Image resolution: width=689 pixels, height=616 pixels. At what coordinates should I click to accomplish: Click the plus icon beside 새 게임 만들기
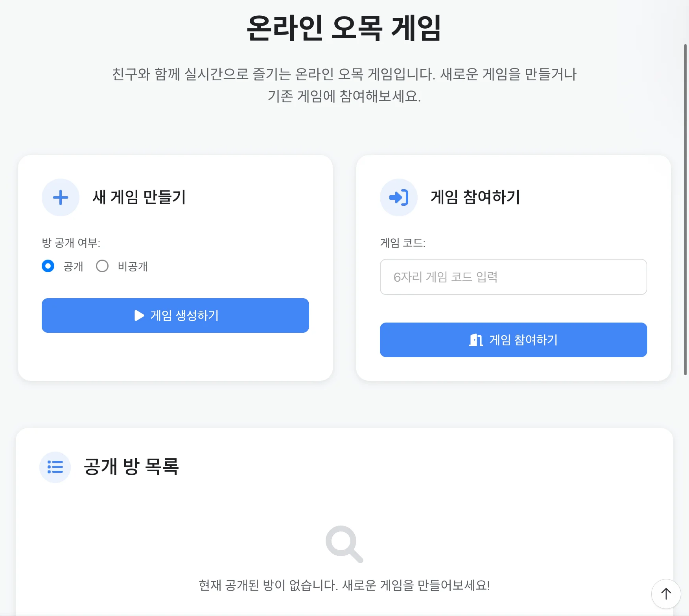(61, 197)
